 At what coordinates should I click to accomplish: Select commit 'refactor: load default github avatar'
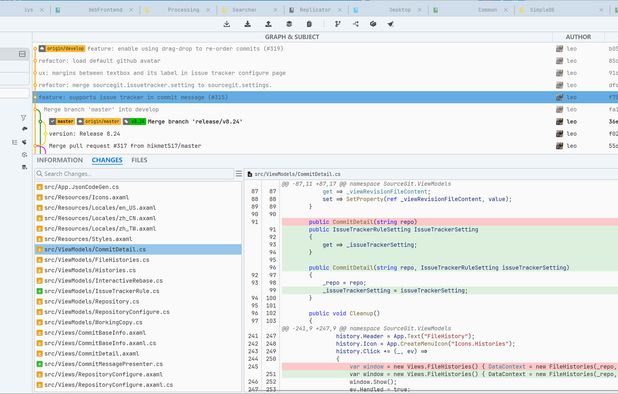99,61
